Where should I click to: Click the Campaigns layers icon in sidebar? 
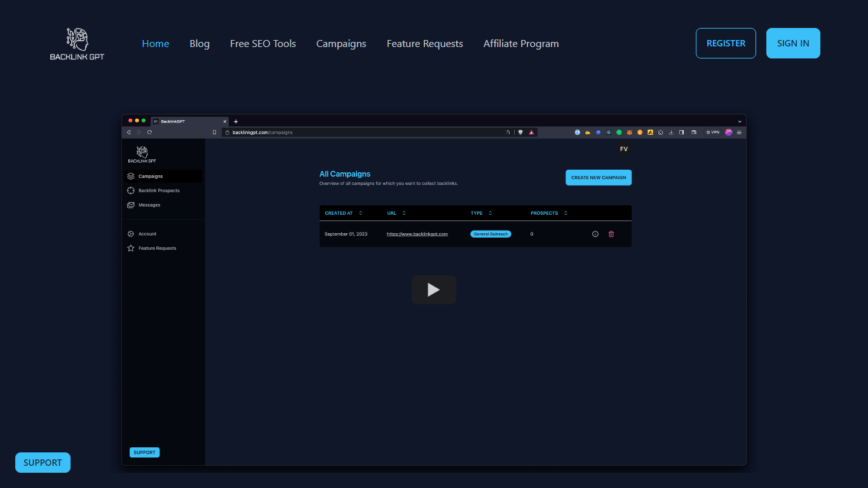click(131, 176)
